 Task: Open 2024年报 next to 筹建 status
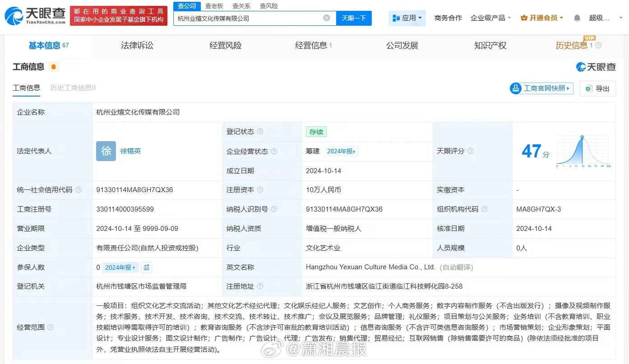341,152
